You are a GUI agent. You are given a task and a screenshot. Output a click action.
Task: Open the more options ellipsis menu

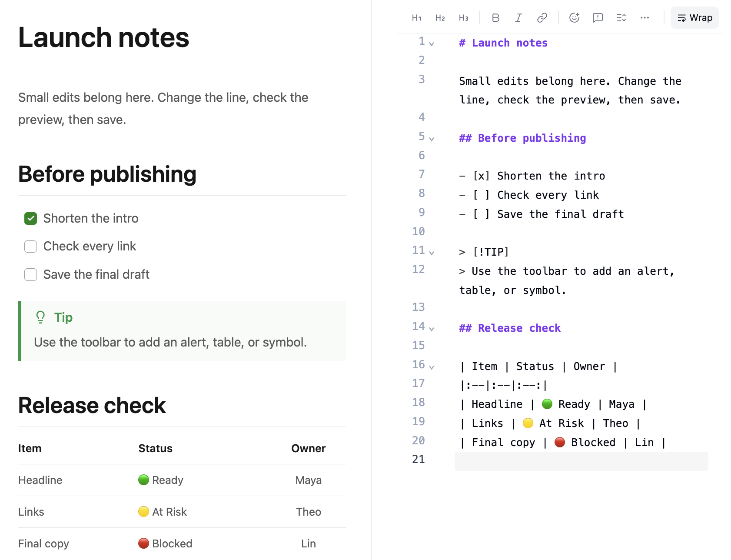pyautogui.click(x=645, y=18)
